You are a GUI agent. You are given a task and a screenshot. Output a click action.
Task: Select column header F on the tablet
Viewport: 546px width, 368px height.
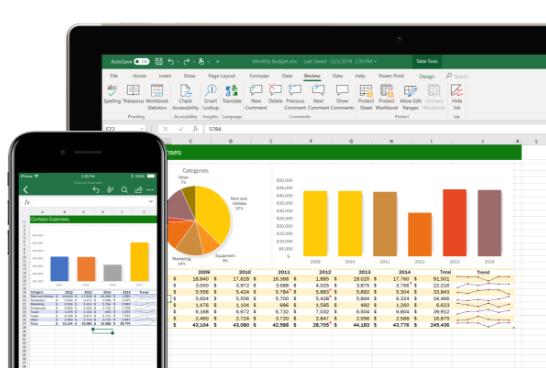[311, 141]
